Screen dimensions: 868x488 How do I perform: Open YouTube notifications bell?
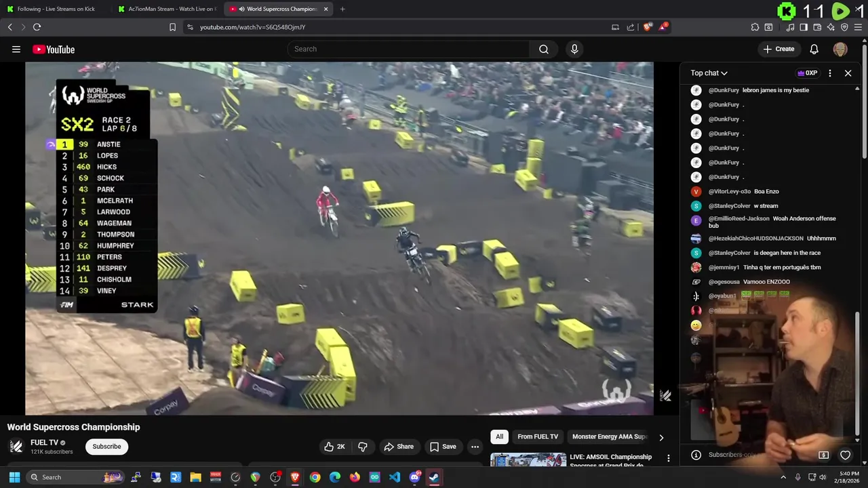[814, 49]
